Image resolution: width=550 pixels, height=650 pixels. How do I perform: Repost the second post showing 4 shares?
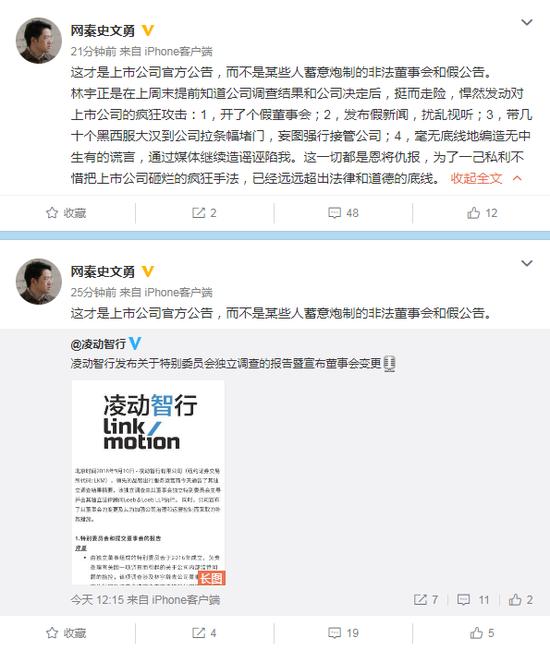pyautogui.click(x=204, y=633)
